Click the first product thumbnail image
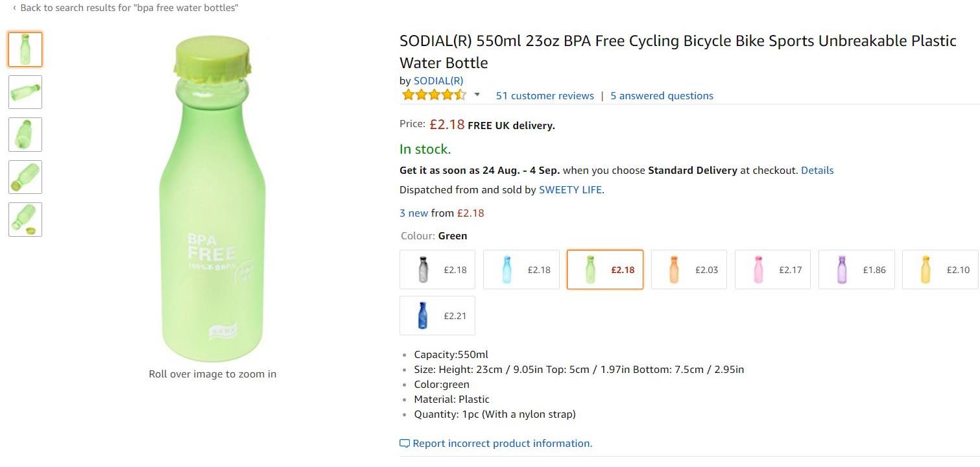Screen dimensions: 980x467 [25, 49]
